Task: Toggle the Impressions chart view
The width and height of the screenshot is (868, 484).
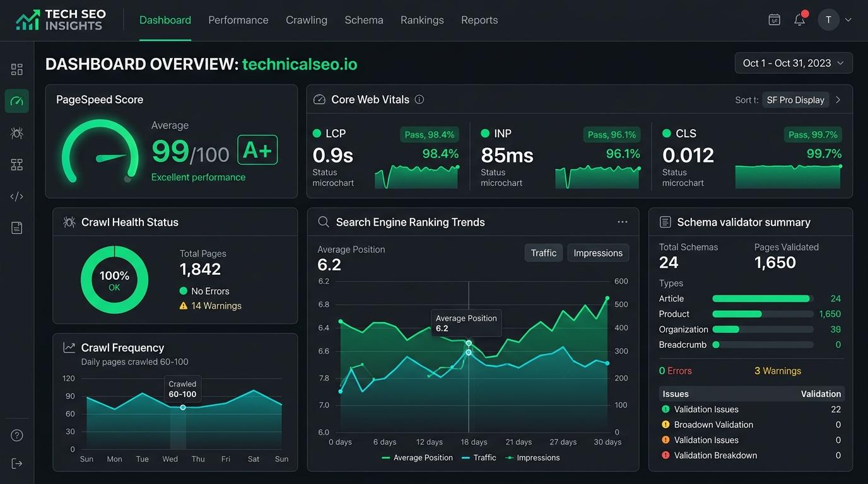Action: click(x=598, y=253)
